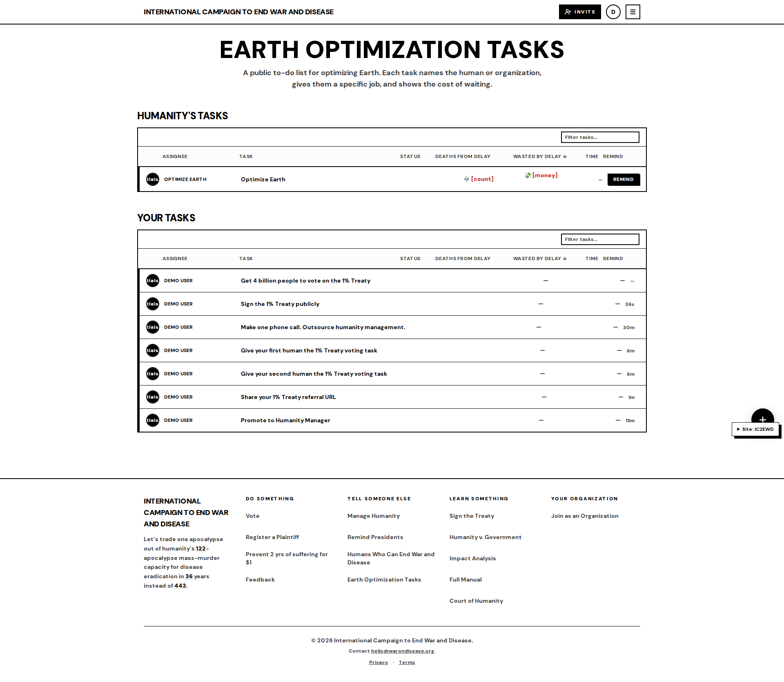Click avatar in Promote to Humanity Manager row
Image resolution: width=784 pixels, height=682 pixels.
[x=153, y=420]
